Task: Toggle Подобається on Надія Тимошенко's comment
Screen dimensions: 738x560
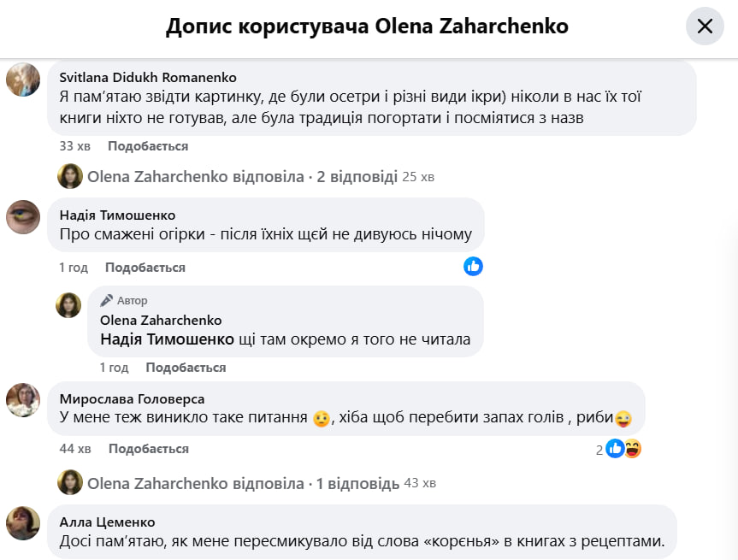Action: coord(145,268)
